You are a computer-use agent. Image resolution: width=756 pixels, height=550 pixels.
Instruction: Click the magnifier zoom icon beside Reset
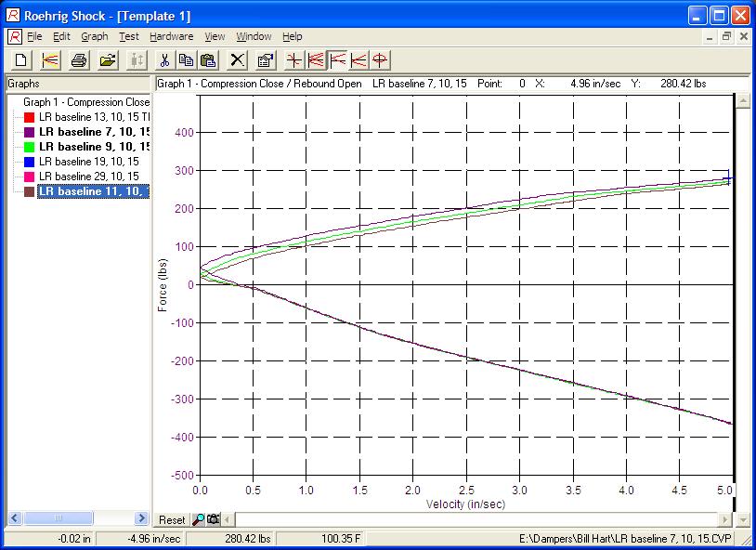[198, 519]
